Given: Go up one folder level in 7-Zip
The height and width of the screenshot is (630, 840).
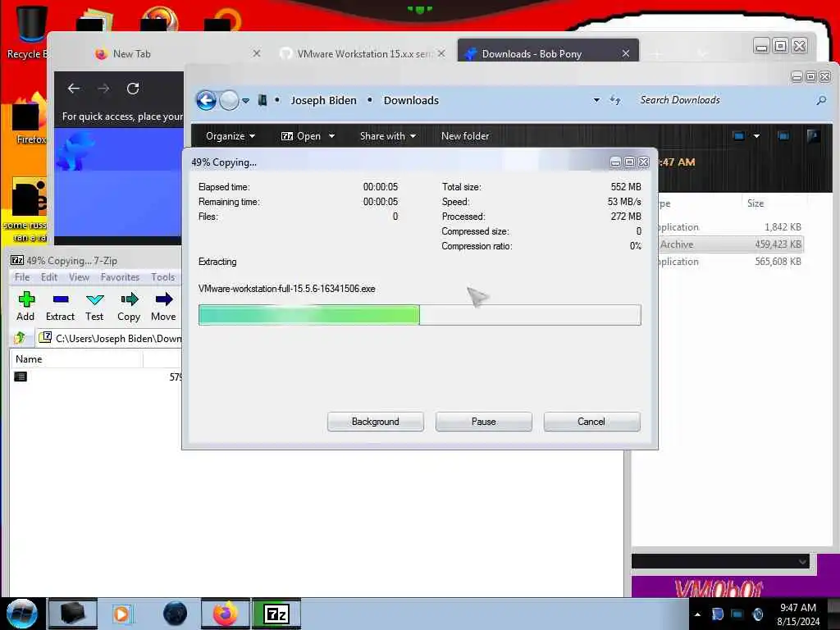Looking at the screenshot, I should 20,338.
